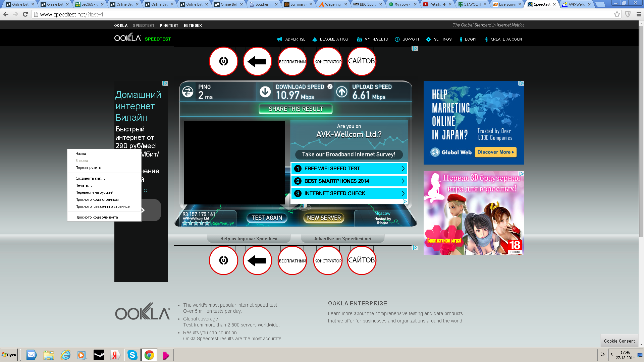Reload the page with refresh icon

pyautogui.click(x=25, y=14)
